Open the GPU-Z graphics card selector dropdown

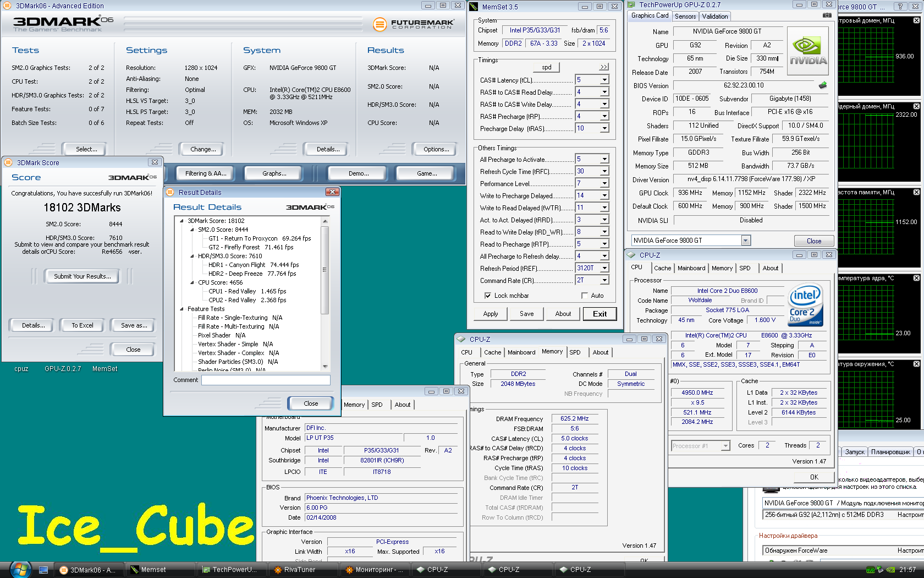[746, 241]
